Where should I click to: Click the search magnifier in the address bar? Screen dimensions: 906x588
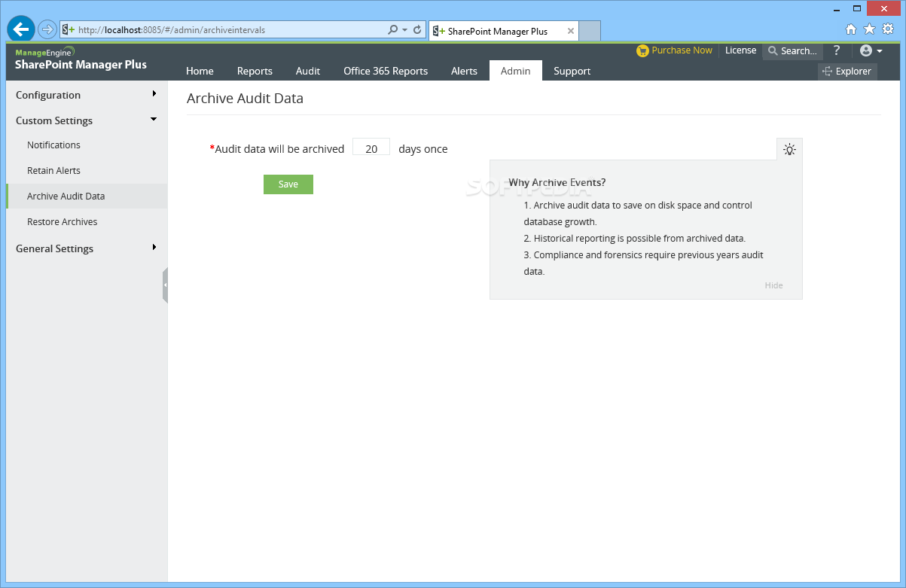click(392, 30)
